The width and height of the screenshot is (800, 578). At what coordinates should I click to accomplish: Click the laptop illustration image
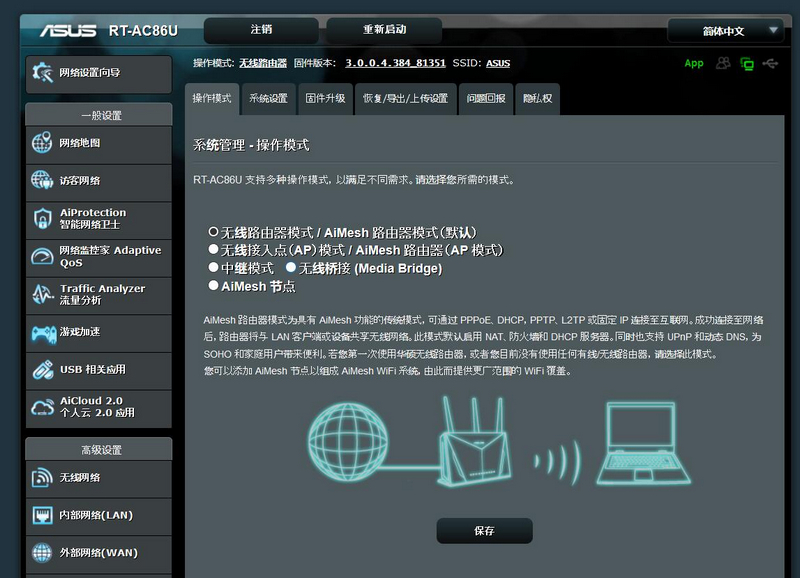pyautogui.click(x=643, y=443)
